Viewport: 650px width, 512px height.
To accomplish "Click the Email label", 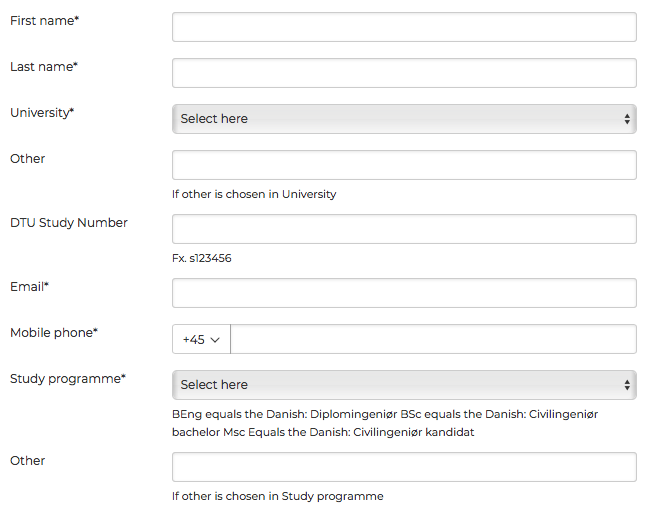I will point(29,286).
